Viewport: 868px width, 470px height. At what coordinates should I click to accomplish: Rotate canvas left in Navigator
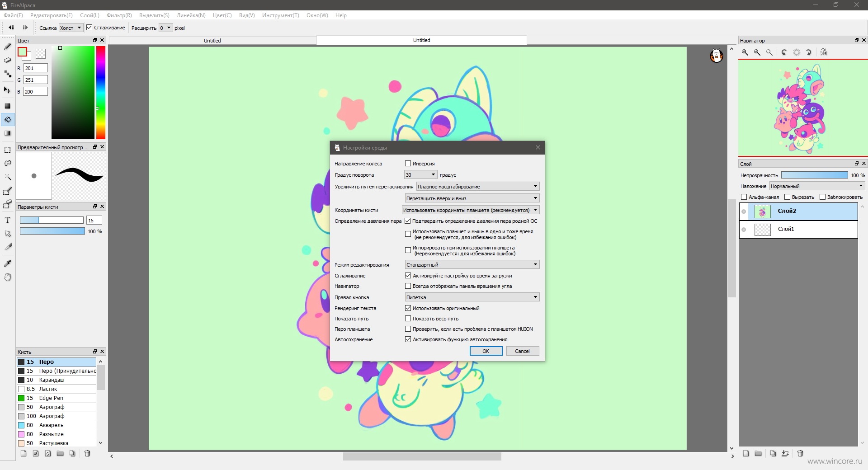coord(784,52)
